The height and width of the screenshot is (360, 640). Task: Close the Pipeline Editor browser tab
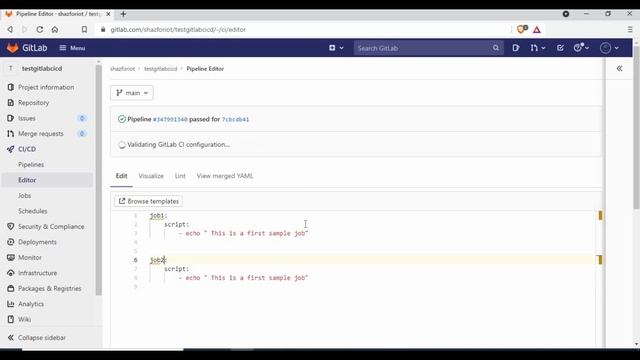point(108,14)
